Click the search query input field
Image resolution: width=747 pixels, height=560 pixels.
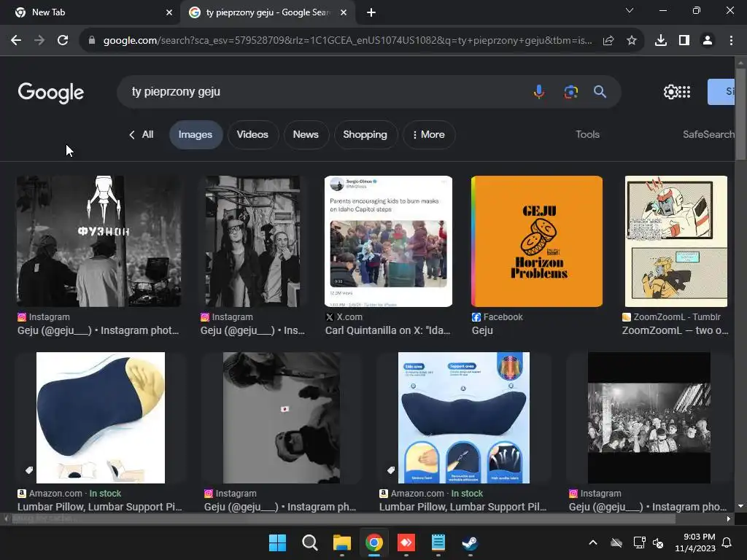tap(324, 91)
